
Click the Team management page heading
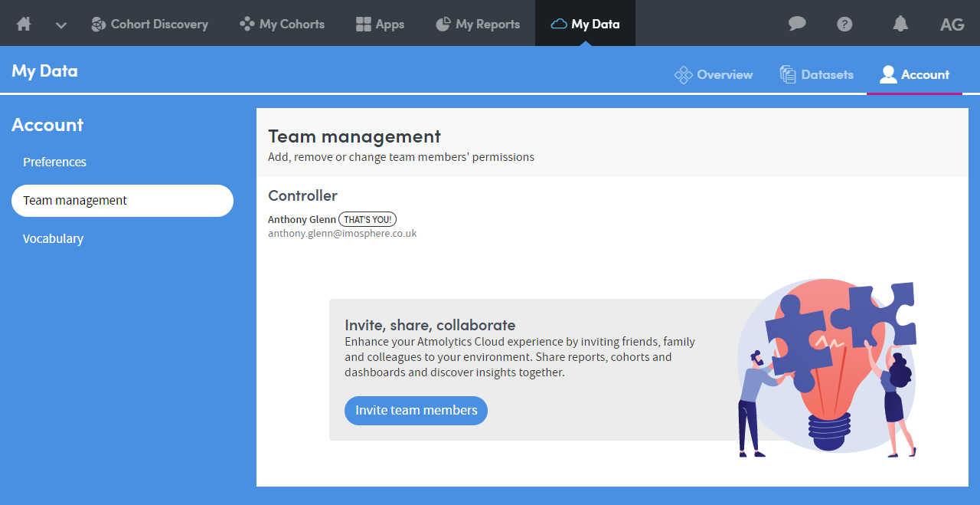pyautogui.click(x=354, y=136)
